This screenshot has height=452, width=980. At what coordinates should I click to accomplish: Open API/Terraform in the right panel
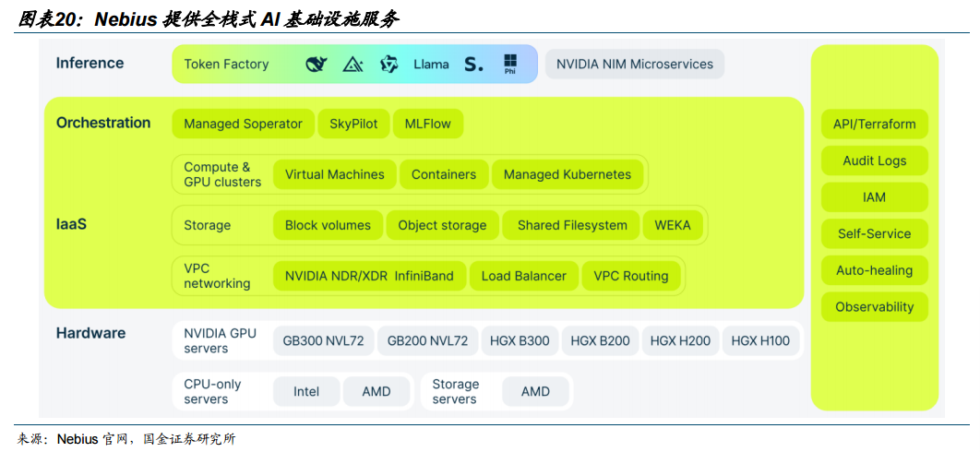874,125
